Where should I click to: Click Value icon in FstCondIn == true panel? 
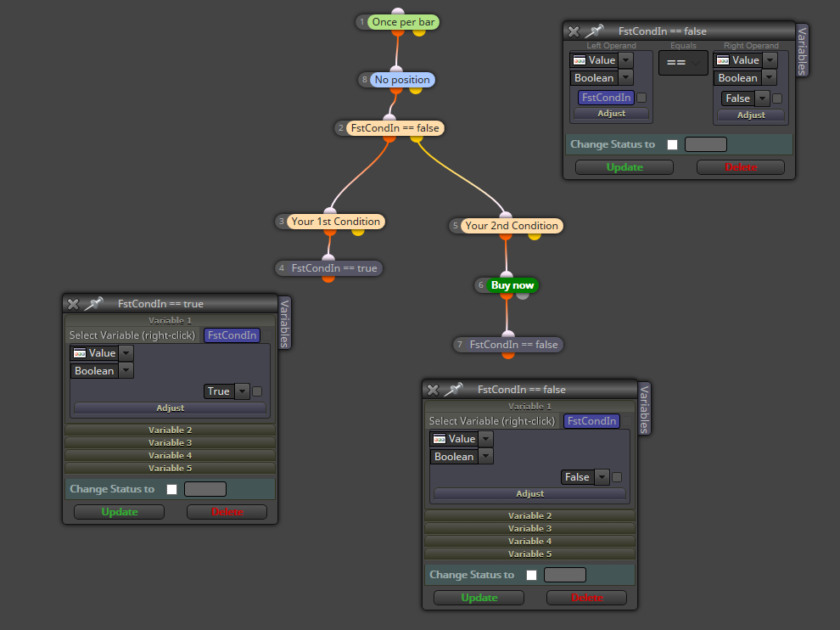[79, 353]
